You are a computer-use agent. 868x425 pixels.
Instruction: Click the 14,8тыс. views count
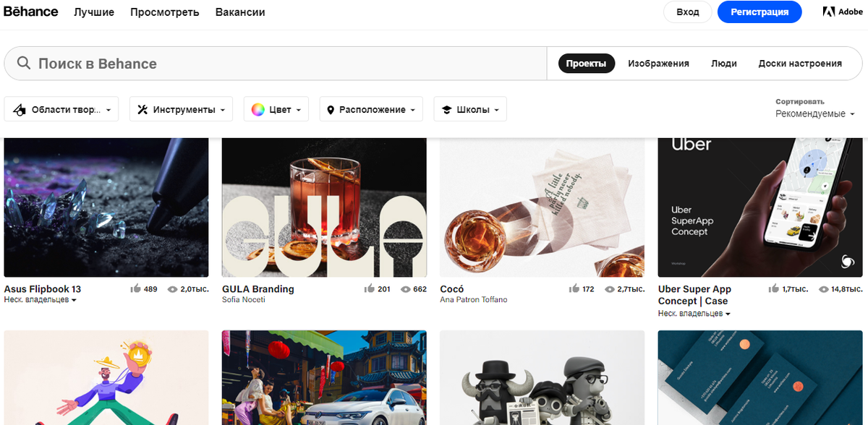pyautogui.click(x=847, y=289)
